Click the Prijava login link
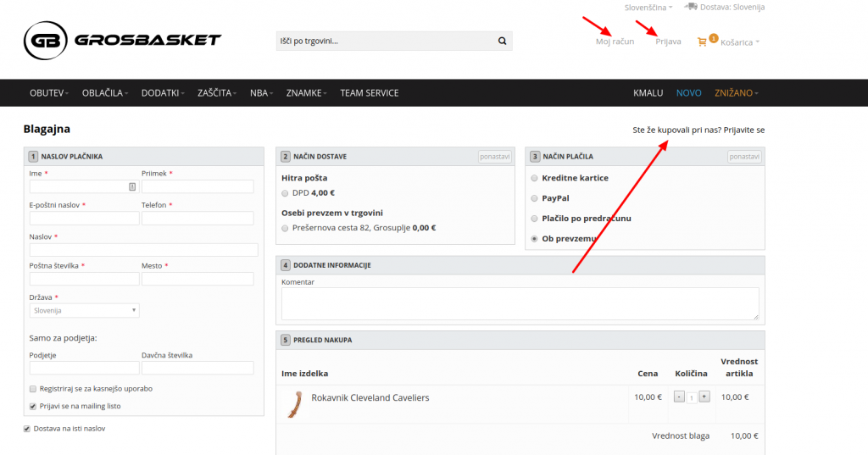Screen dimensions: 868x455 (x=668, y=42)
